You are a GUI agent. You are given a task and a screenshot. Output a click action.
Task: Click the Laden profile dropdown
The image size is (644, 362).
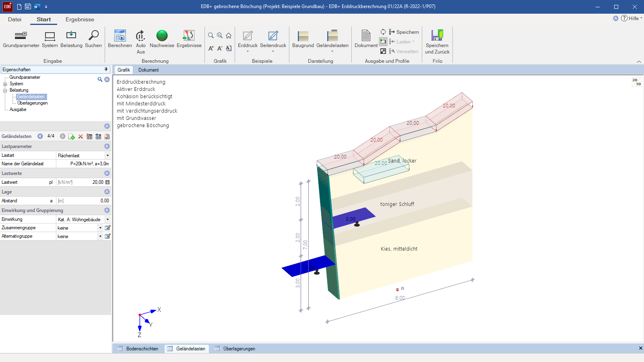402,41
